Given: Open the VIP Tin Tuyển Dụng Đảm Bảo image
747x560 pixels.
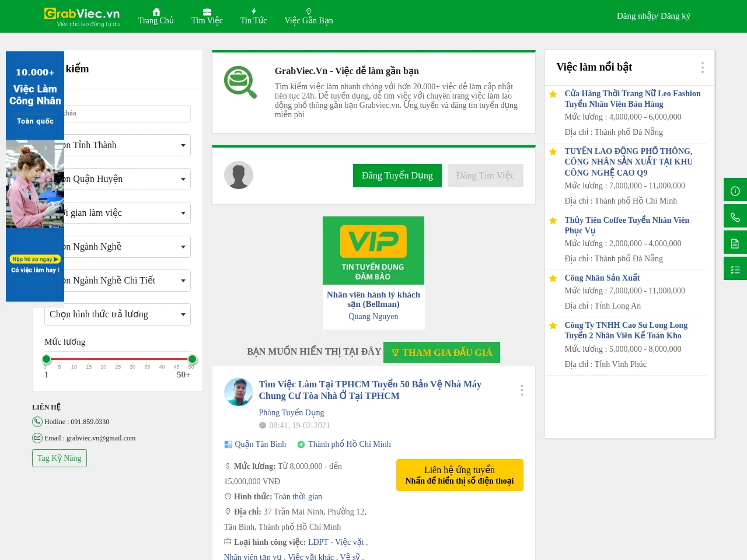Looking at the screenshot, I should [373, 250].
